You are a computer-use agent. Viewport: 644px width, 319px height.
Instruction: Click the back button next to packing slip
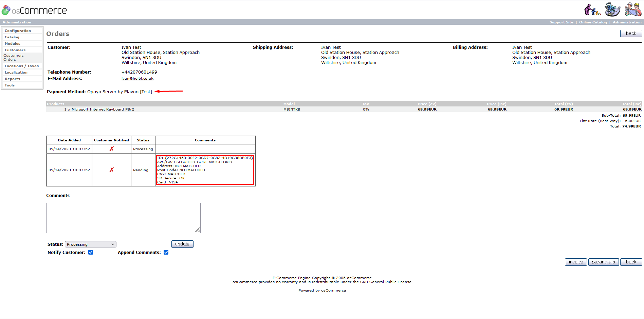click(631, 262)
